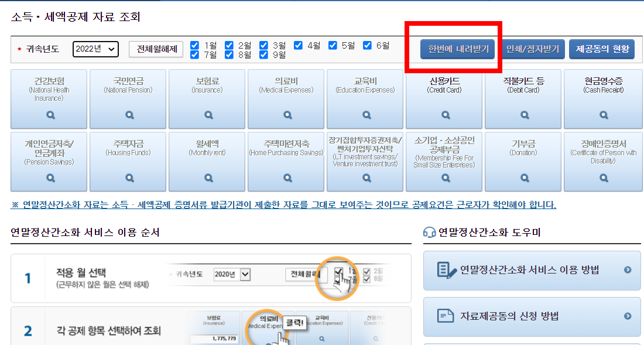Uncheck the 1월 checkbox
Screen dimensions: 644x345
[195, 45]
